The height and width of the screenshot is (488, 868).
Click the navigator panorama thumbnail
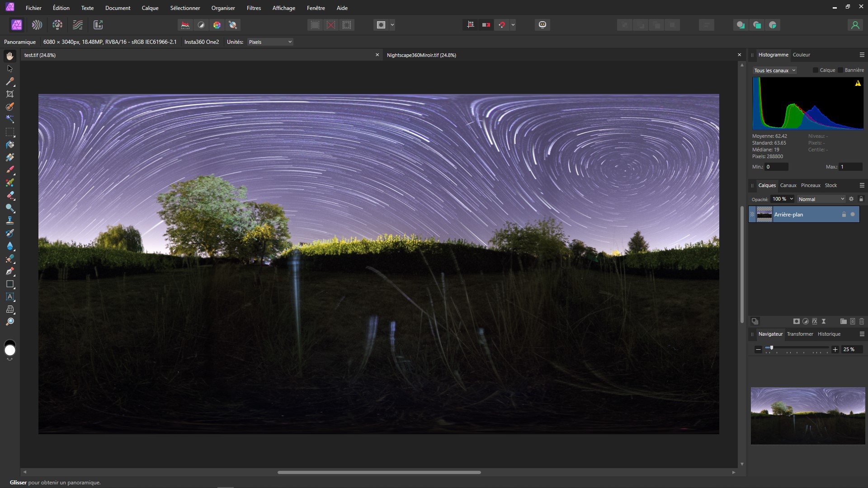[x=808, y=416]
